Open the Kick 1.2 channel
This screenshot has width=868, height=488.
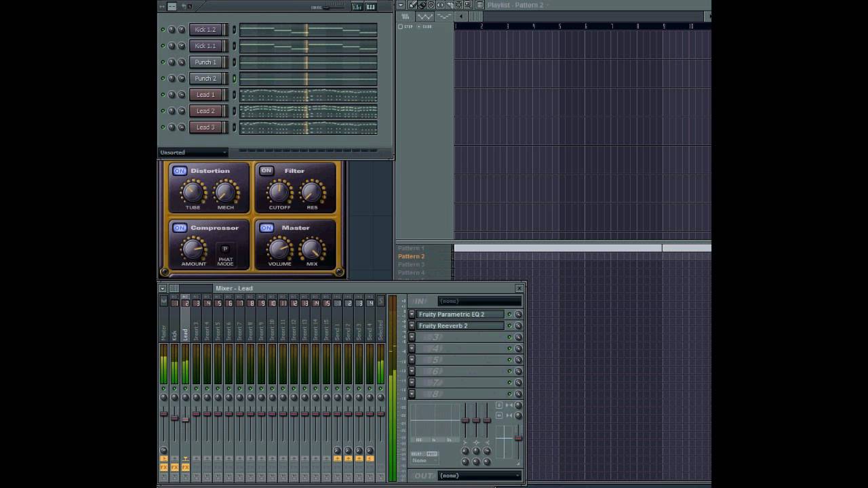(205, 30)
